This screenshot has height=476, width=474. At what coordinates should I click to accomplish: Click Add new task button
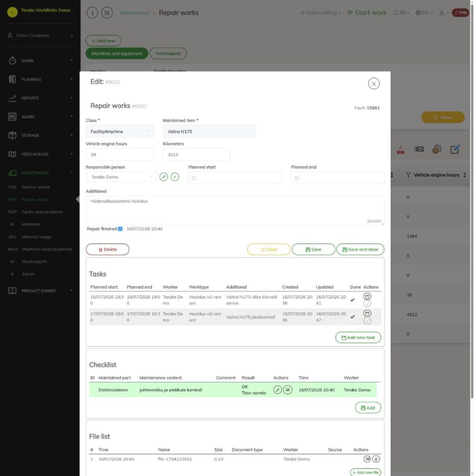point(358,337)
